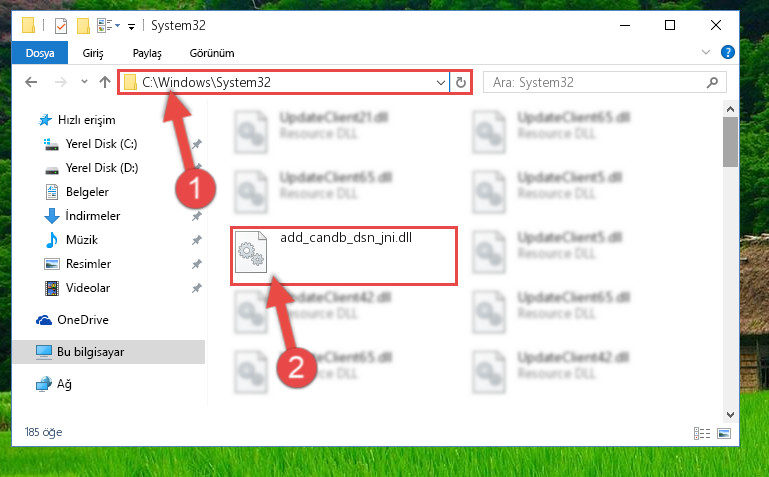Expand the recent locations chevron

[x=84, y=82]
